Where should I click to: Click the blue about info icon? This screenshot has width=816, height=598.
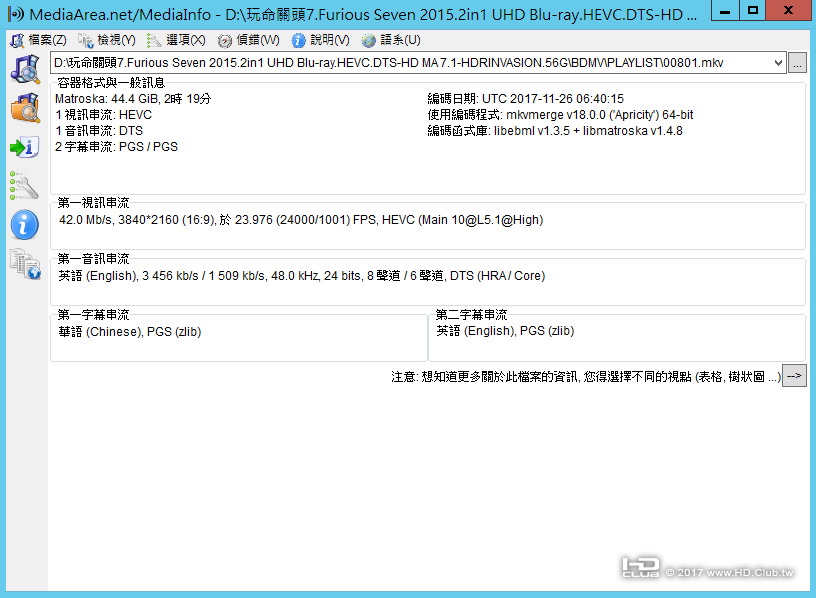pos(24,225)
